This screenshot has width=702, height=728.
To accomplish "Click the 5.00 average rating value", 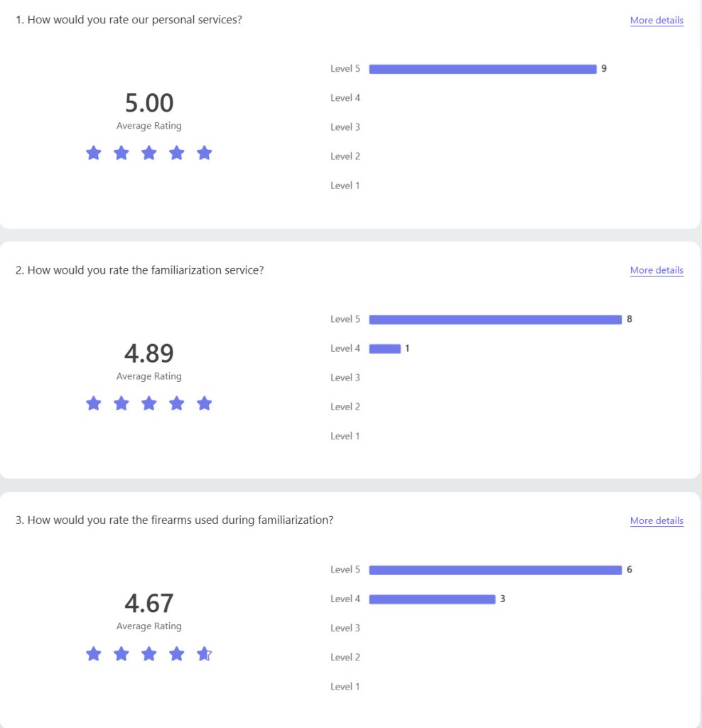I will click(149, 103).
